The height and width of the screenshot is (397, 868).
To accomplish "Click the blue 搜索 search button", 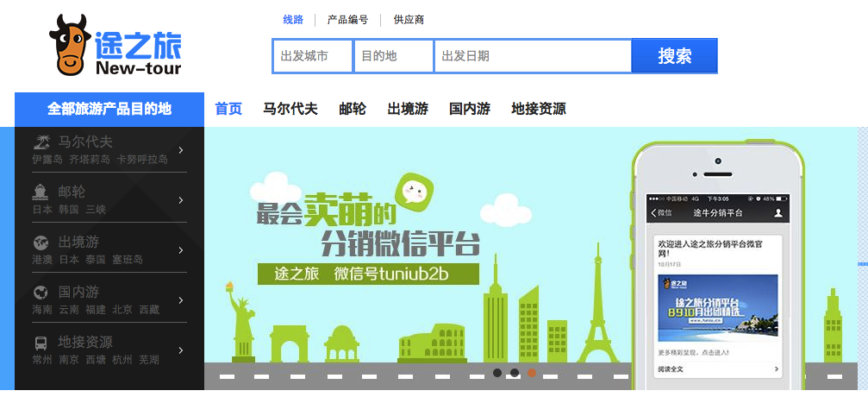I will coord(675,55).
